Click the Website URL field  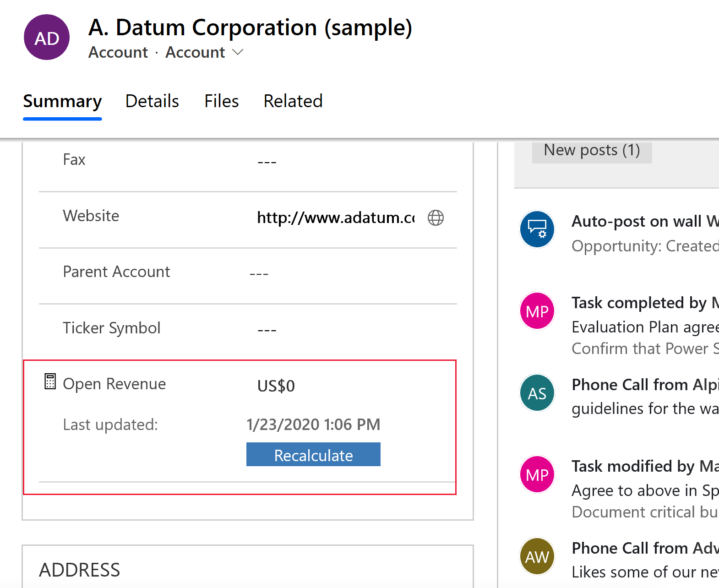pyautogui.click(x=336, y=218)
